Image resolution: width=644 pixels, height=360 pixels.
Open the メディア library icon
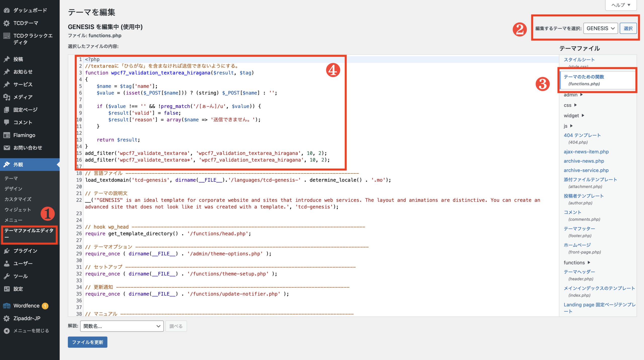(x=7, y=97)
